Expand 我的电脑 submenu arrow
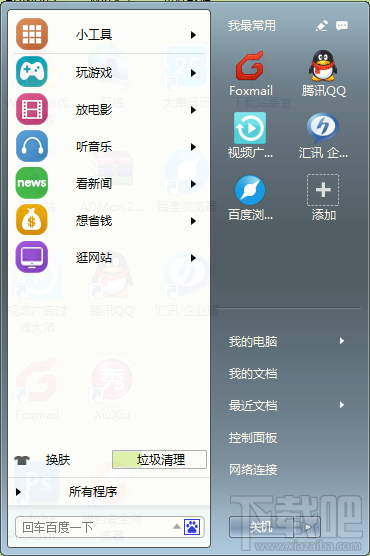The height and width of the screenshot is (556, 370). click(342, 341)
